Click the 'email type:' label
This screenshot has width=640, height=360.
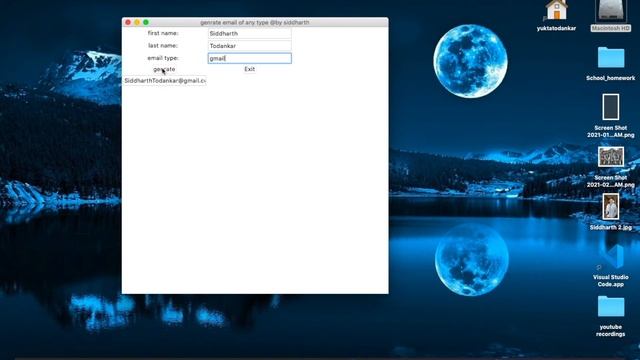pyautogui.click(x=163, y=58)
